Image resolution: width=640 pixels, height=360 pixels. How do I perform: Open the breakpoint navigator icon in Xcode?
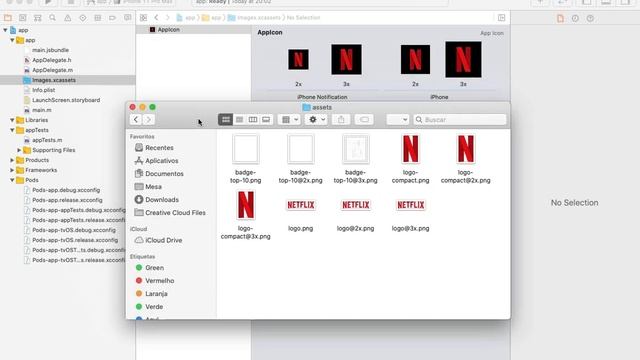coord(113,18)
